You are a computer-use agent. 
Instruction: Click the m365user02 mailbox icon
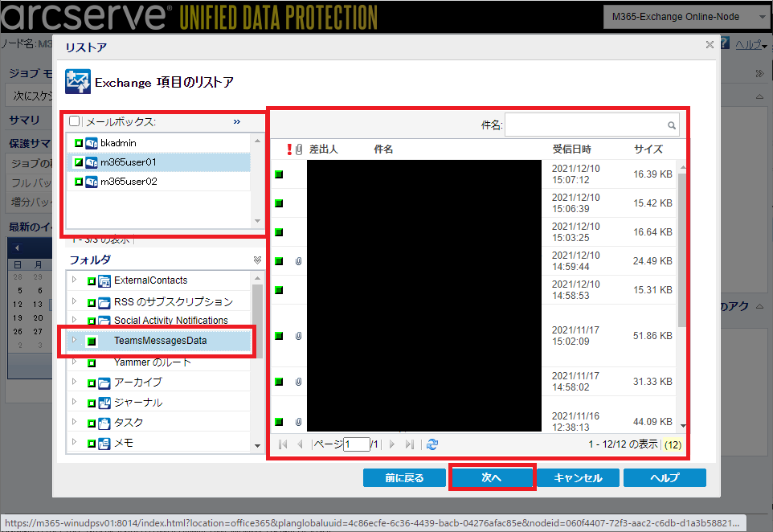[x=92, y=182]
